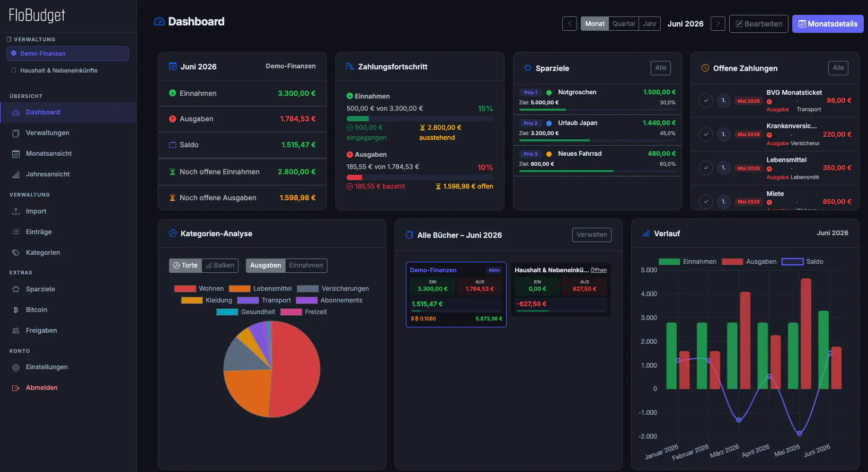Select Haushalt & Nebeneinkünfte book in sidebar
The image size is (868, 472).
(x=67, y=70)
